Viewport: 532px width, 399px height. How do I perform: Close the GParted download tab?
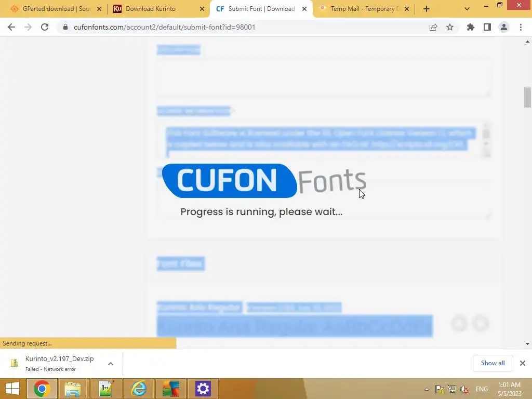[99, 9]
